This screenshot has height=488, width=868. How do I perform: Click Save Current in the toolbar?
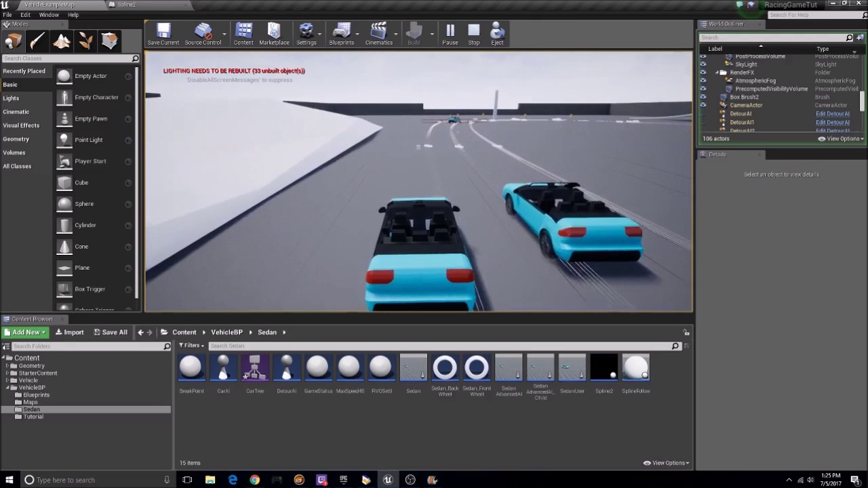click(163, 34)
